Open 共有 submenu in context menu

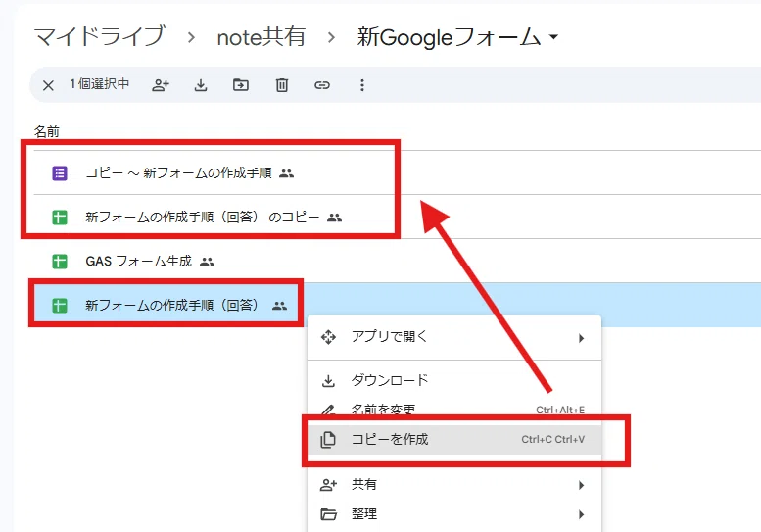coord(454,484)
